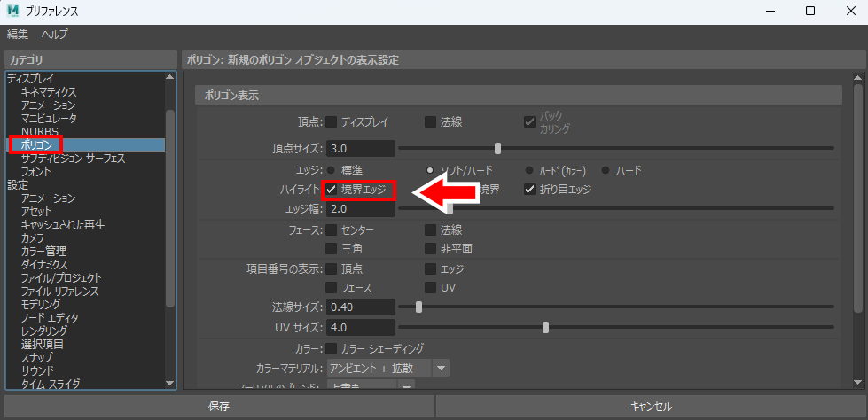Uncheck the 折り目エッジ checkbox

530,190
